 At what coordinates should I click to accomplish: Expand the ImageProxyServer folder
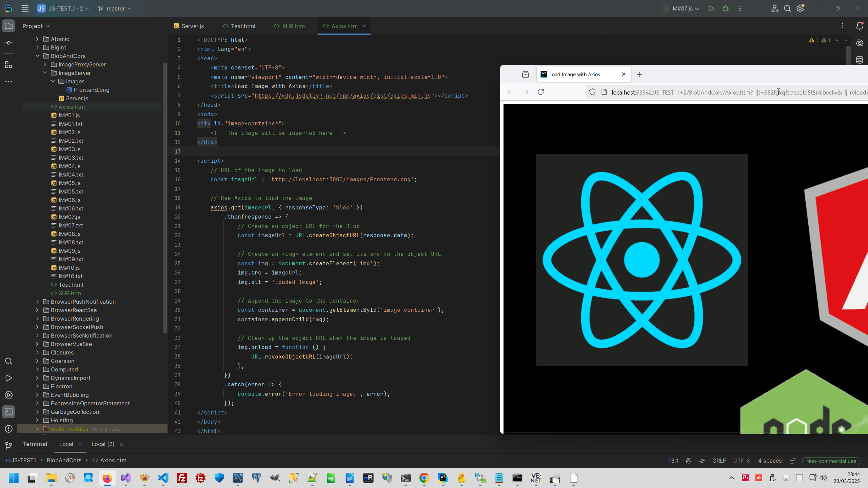coord(45,64)
